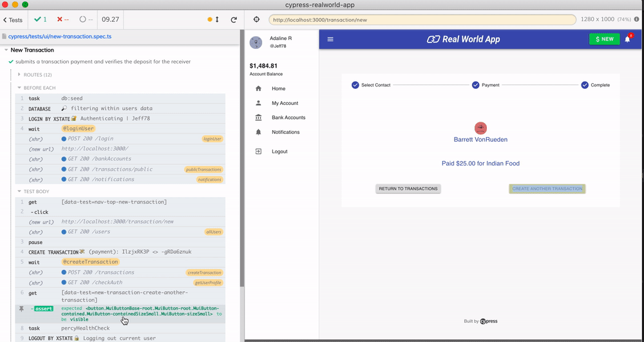This screenshot has width=644, height=342.
Task: Click the publicTransactions alias tag
Action: (x=204, y=169)
